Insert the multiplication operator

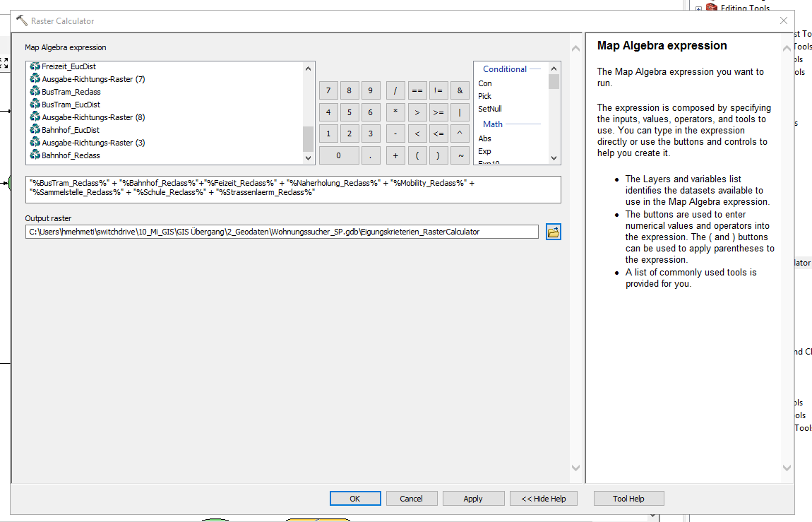coord(395,112)
